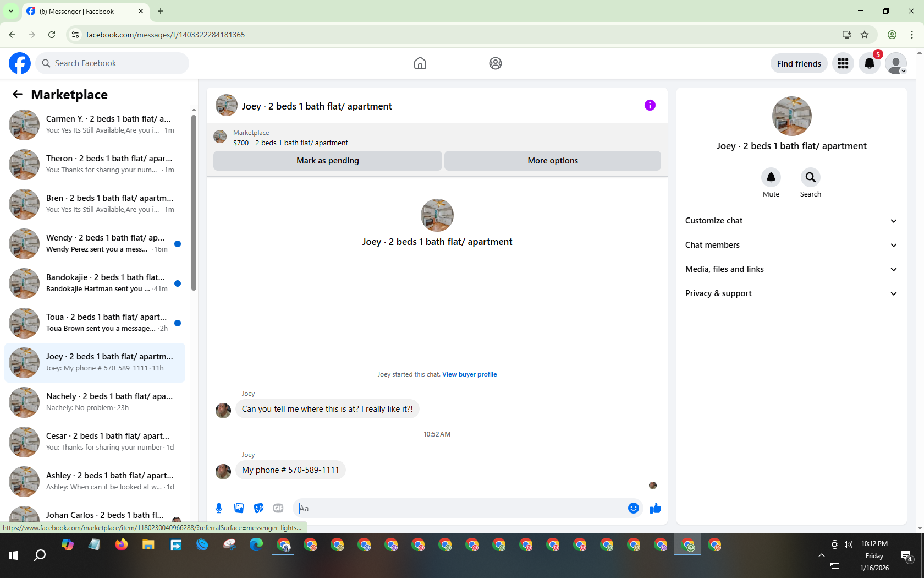924x578 pixels.
Task: Open Cesar conversation
Action: click(x=95, y=441)
